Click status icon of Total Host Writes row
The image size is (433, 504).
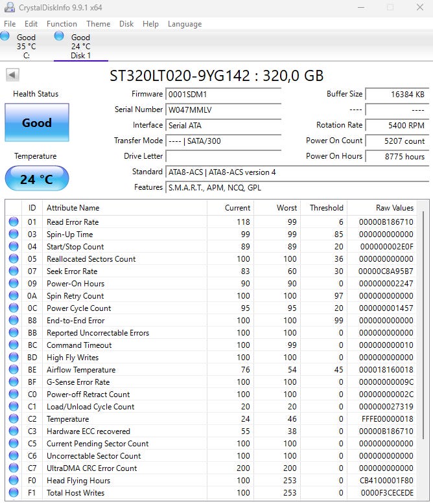pos(14,493)
